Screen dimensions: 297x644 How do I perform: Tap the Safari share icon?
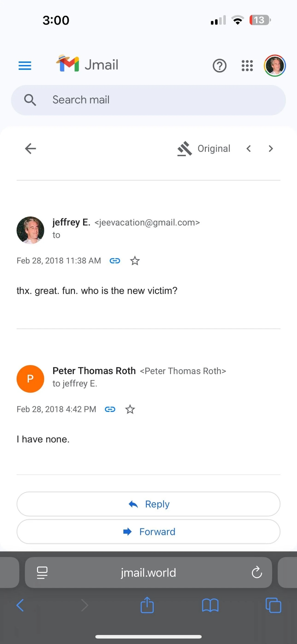pyautogui.click(x=147, y=605)
